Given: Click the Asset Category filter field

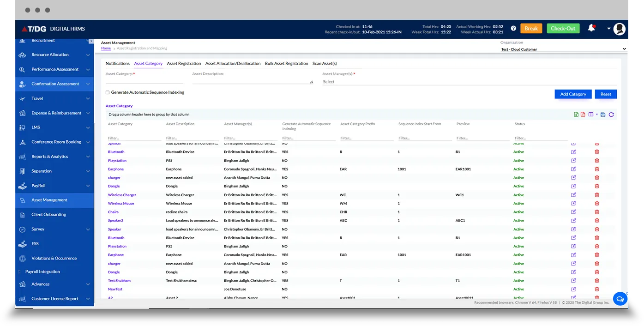Looking at the screenshot, I should point(134,138).
